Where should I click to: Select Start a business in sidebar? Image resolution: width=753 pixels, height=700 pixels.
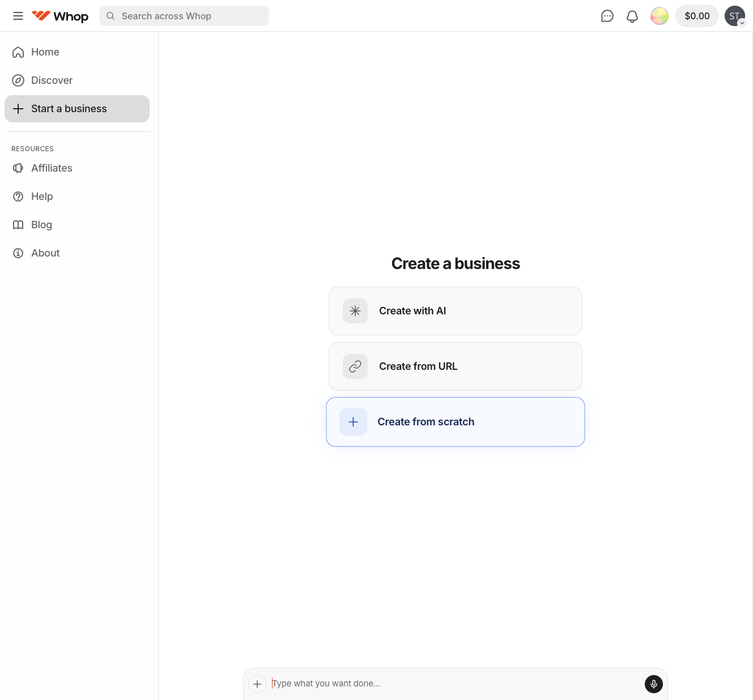point(77,109)
